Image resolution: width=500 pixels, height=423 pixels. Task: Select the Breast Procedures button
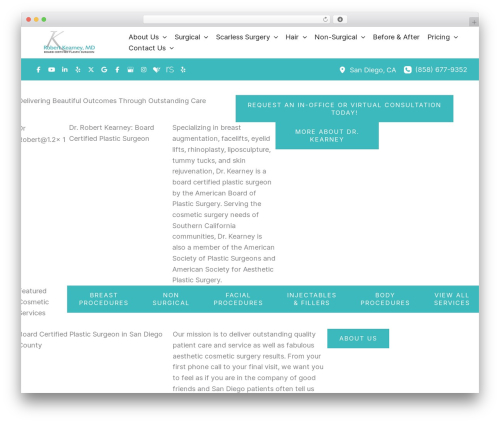(104, 299)
